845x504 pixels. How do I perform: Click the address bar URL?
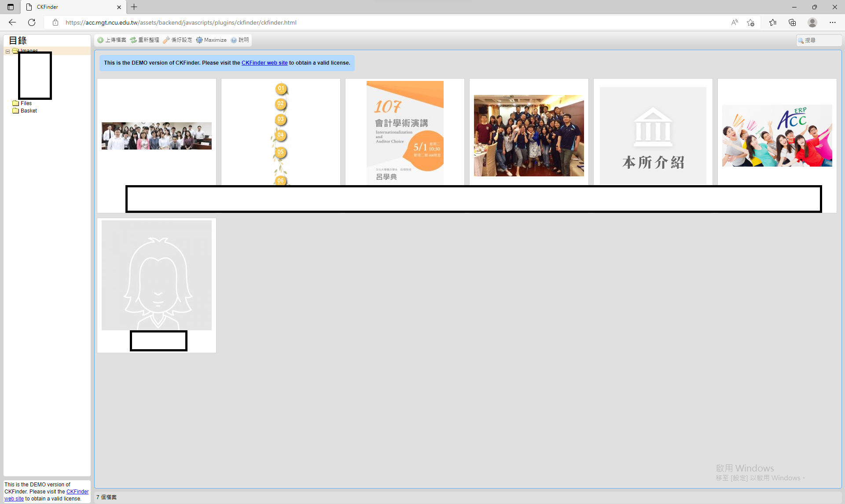coord(181,22)
